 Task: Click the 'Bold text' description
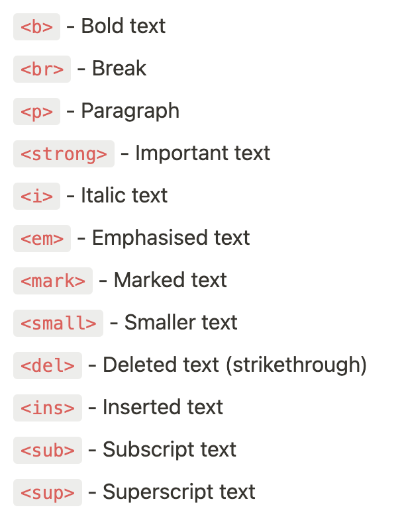[x=123, y=26]
